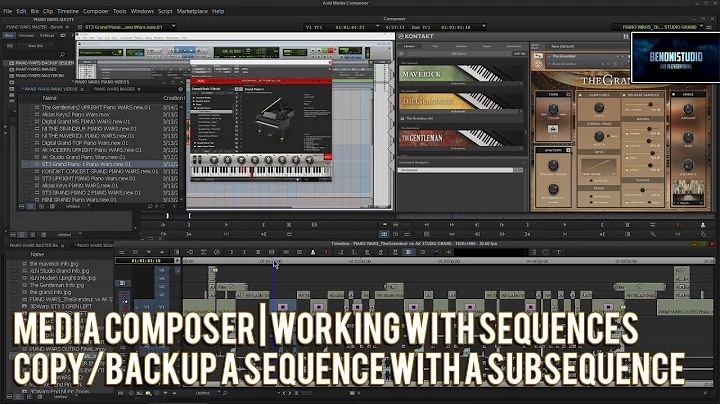Screen dimensions: 720x404
Task: Select PIANO WARS IMAGES bin in project list
Action: (x=36, y=69)
